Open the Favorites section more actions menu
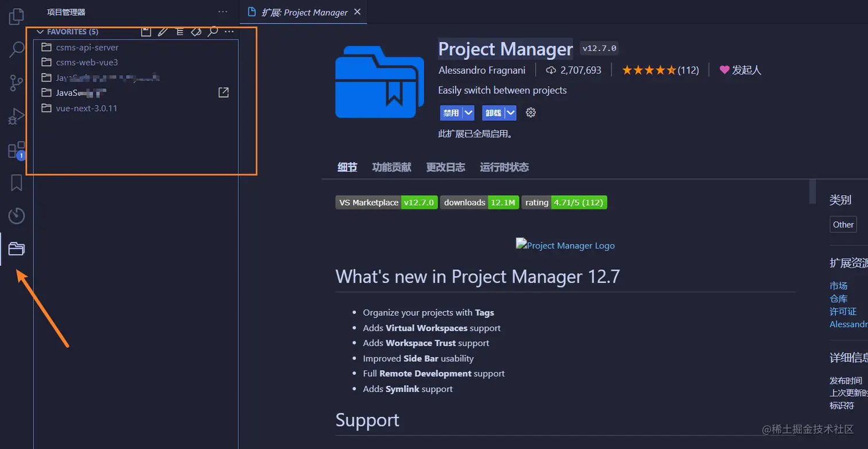The image size is (868, 449). [229, 32]
